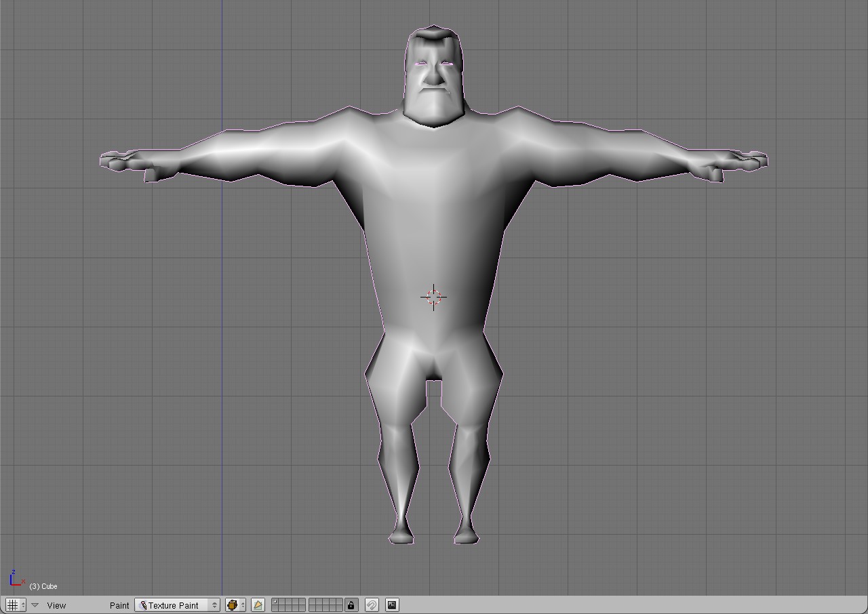Open the View menu
The image size is (868, 614).
point(57,605)
